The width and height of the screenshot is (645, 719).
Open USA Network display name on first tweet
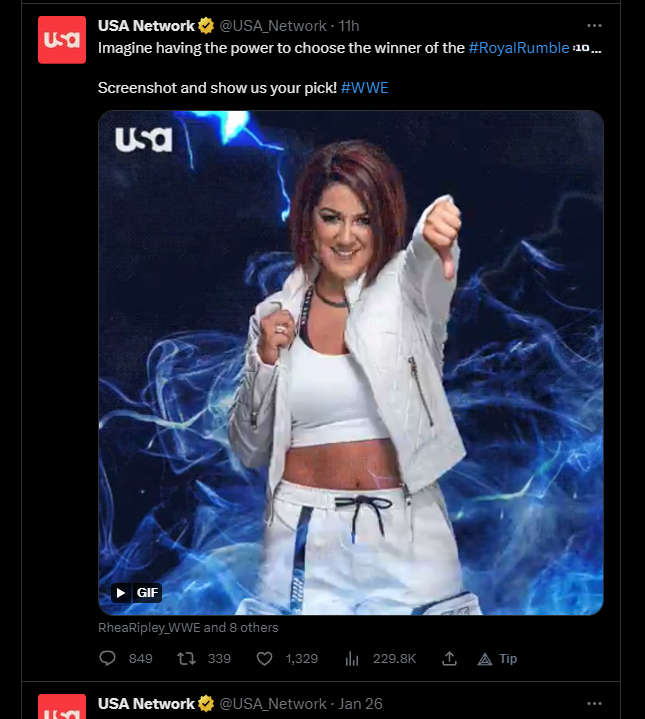(146, 26)
